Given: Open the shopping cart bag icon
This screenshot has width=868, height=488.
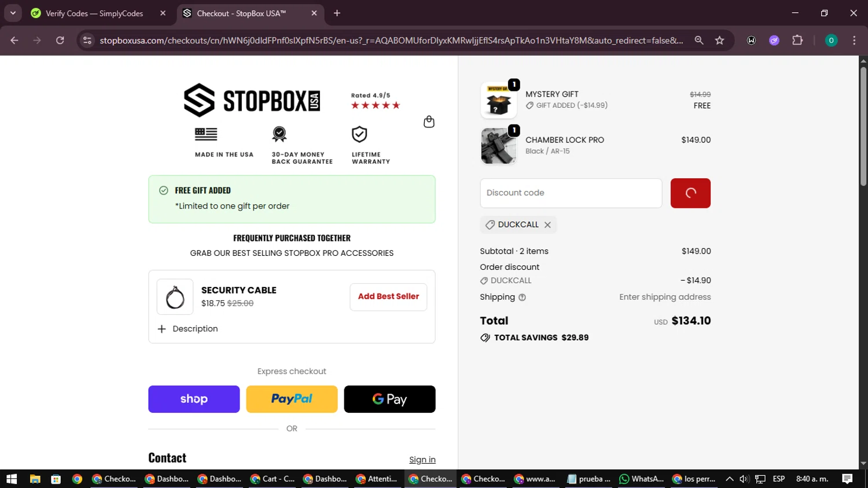Looking at the screenshot, I should 429,122.
